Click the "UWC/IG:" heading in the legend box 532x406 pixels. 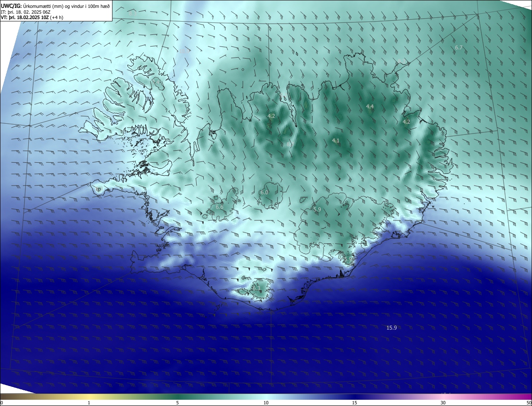click(11, 6)
